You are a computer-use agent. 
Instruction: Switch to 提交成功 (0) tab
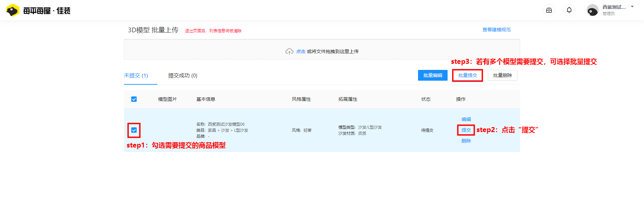pyautogui.click(x=183, y=75)
